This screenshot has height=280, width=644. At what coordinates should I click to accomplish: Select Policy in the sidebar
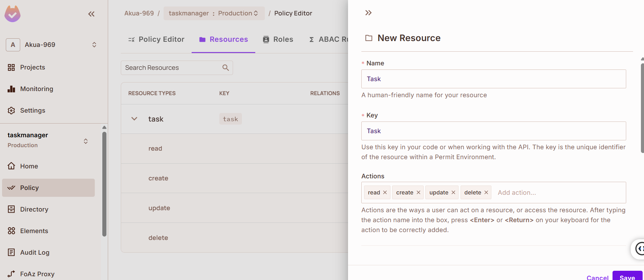(x=48, y=188)
